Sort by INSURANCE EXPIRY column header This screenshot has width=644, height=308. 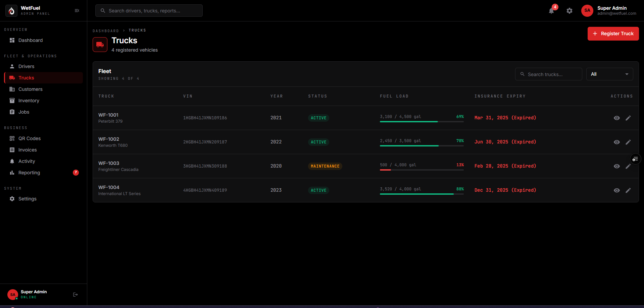tap(500, 96)
